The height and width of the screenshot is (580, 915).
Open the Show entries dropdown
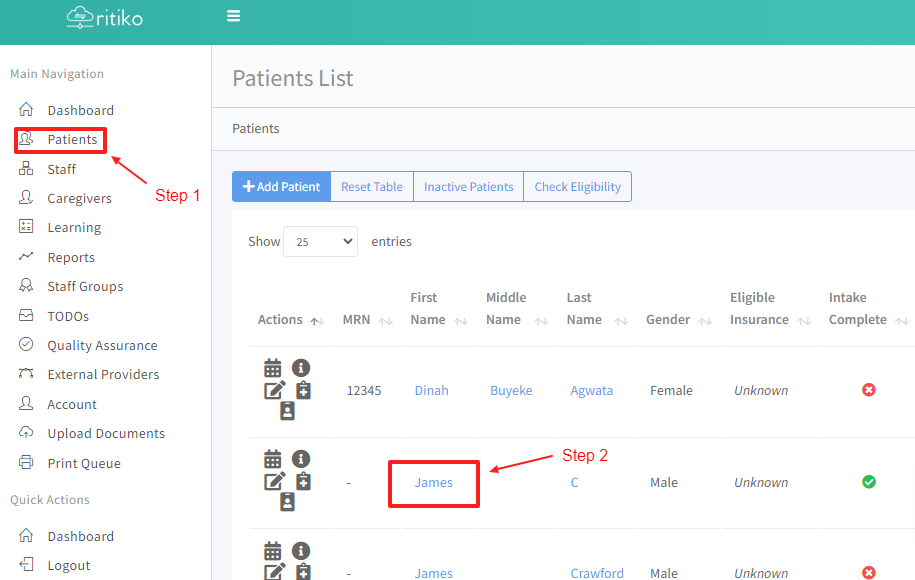pos(320,242)
